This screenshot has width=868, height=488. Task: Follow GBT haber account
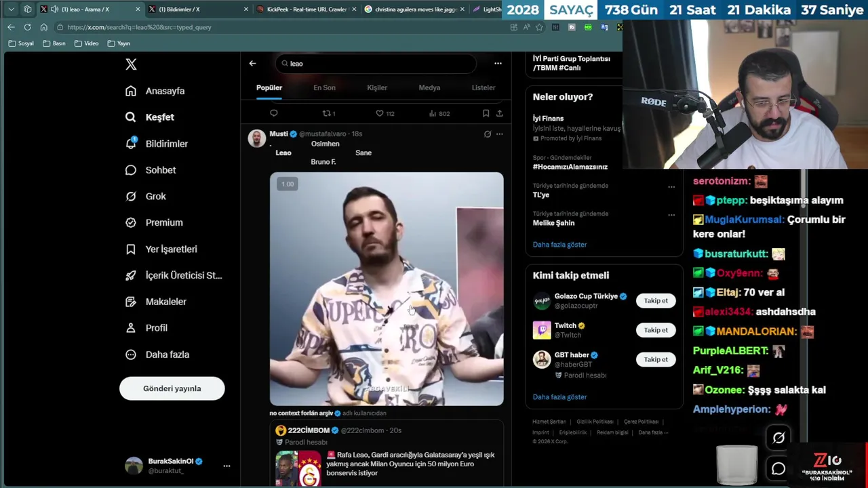click(x=656, y=359)
